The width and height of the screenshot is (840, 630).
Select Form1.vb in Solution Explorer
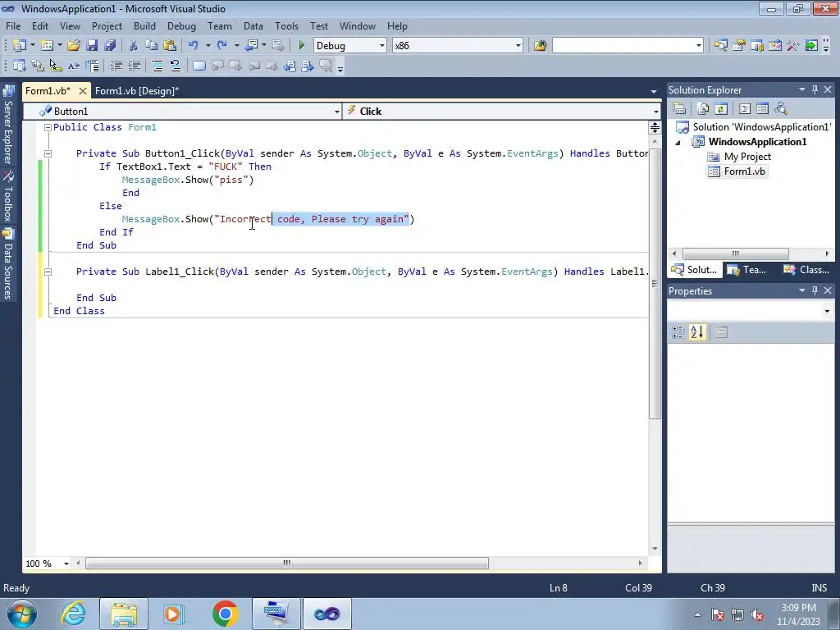click(x=744, y=171)
